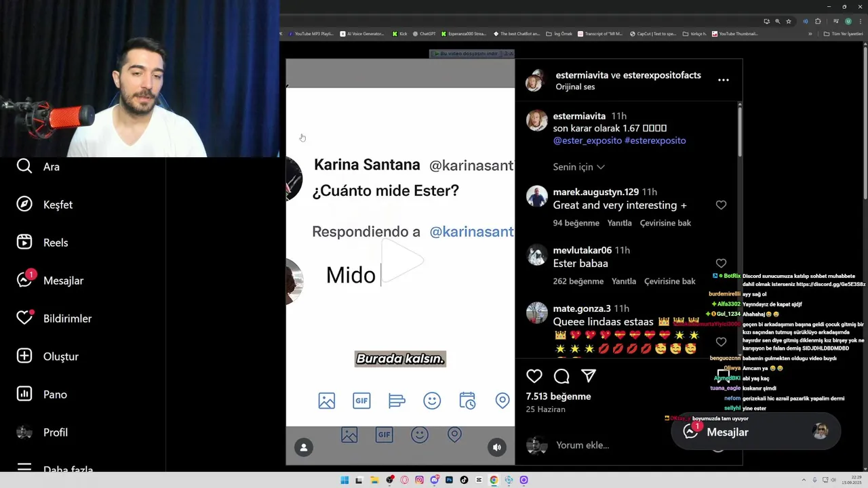This screenshot has height=488, width=868.
Task: Open the Pano dashboard icon
Action: click(24, 394)
